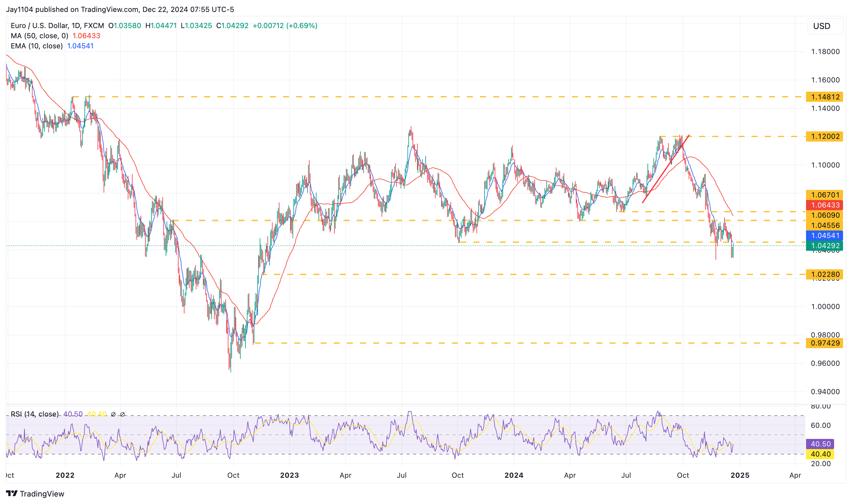Click the 1.14812 price level label
852x504 pixels.
pyautogui.click(x=824, y=97)
